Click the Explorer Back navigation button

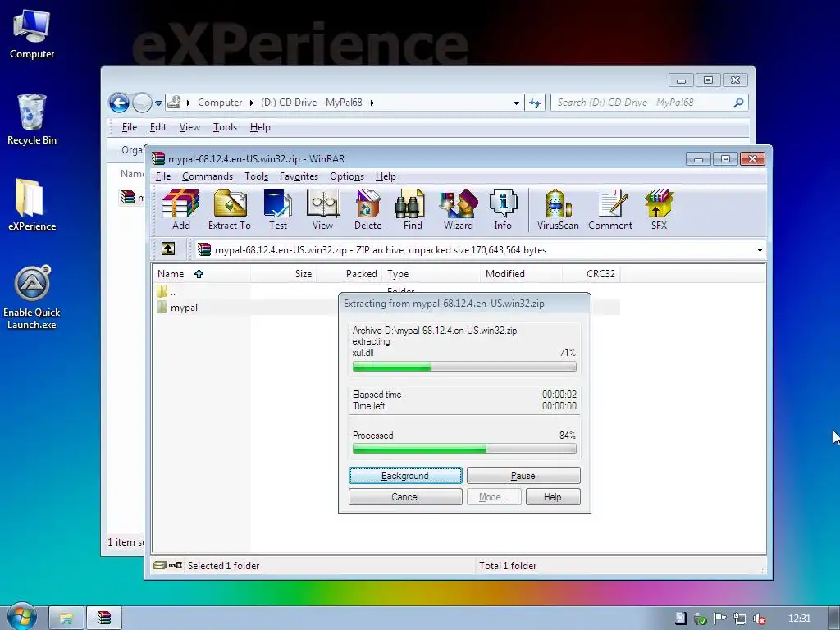(119, 103)
